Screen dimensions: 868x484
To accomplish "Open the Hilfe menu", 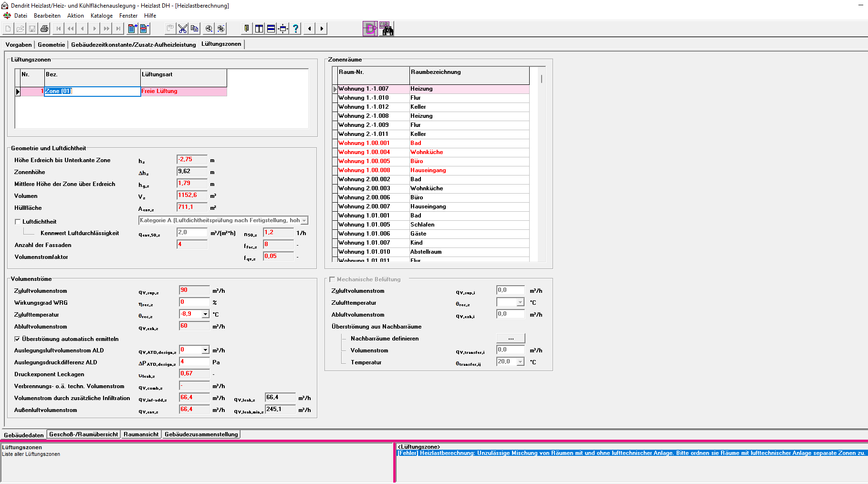I will pos(150,16).
